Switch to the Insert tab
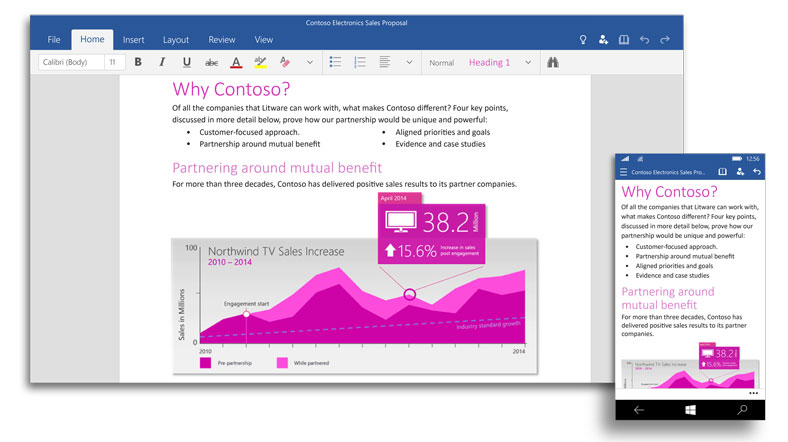This screenshot has height=442, width=788. [133, 40]
